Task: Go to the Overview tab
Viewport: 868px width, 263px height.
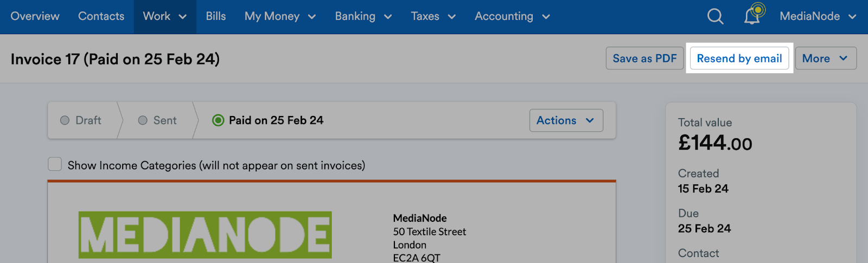Action: (35, 17)
